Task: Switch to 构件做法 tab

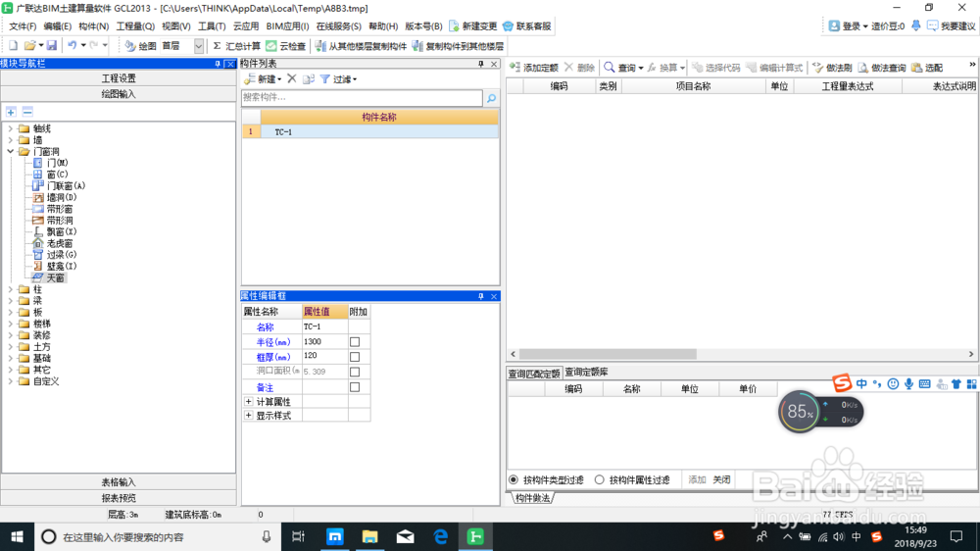Action: tap(533, 498)
